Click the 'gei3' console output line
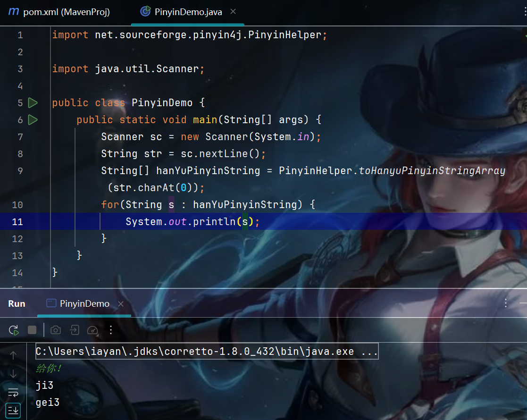This screenshot has width=527, height=420. pyautogui.click(x=48, y=403)
